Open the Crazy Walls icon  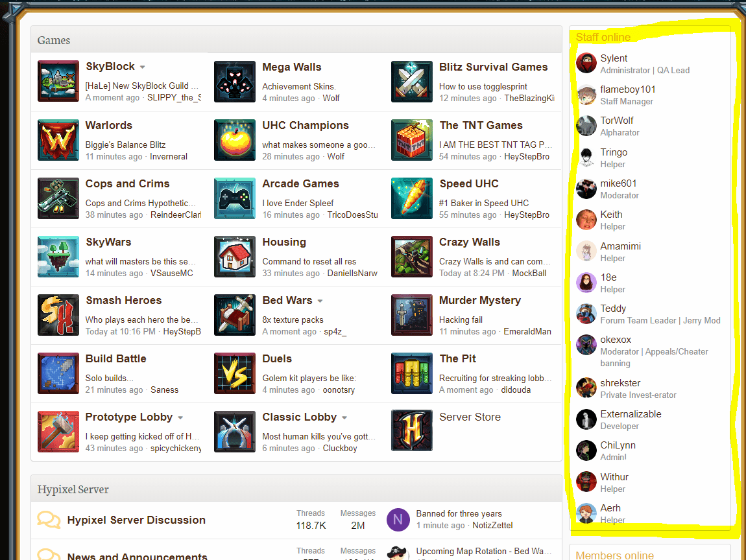click(411, 257)
